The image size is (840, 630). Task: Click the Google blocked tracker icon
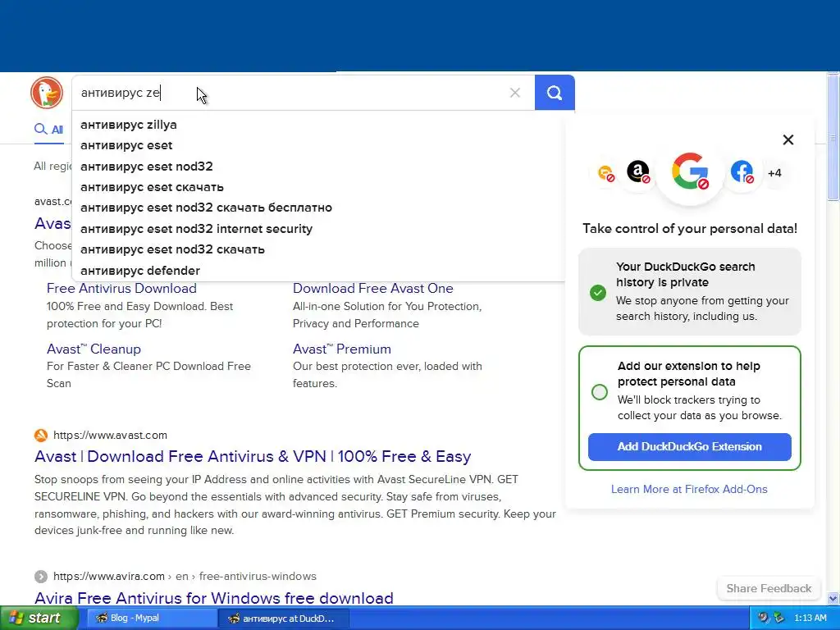point(690,171)
